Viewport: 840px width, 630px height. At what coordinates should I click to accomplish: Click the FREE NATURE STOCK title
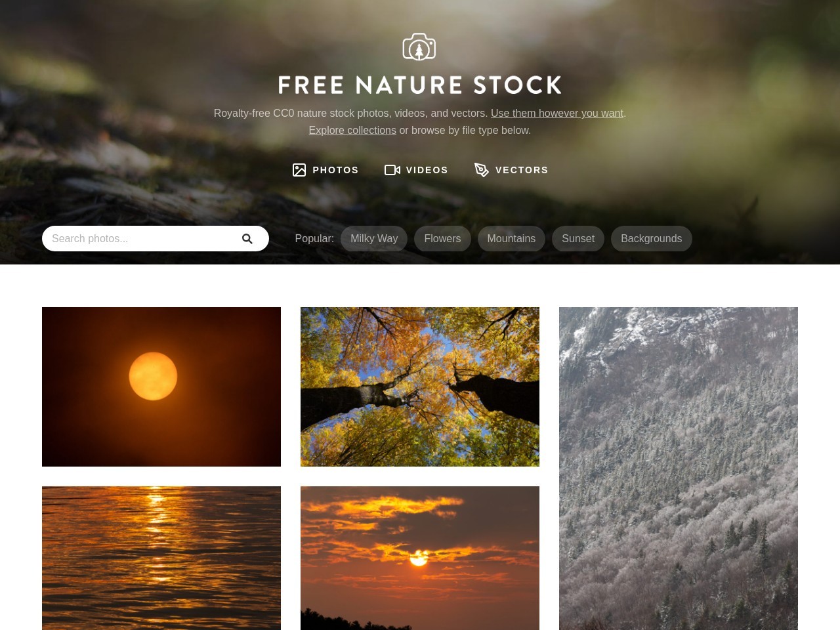pyautogui.click(x=420, y=85)
